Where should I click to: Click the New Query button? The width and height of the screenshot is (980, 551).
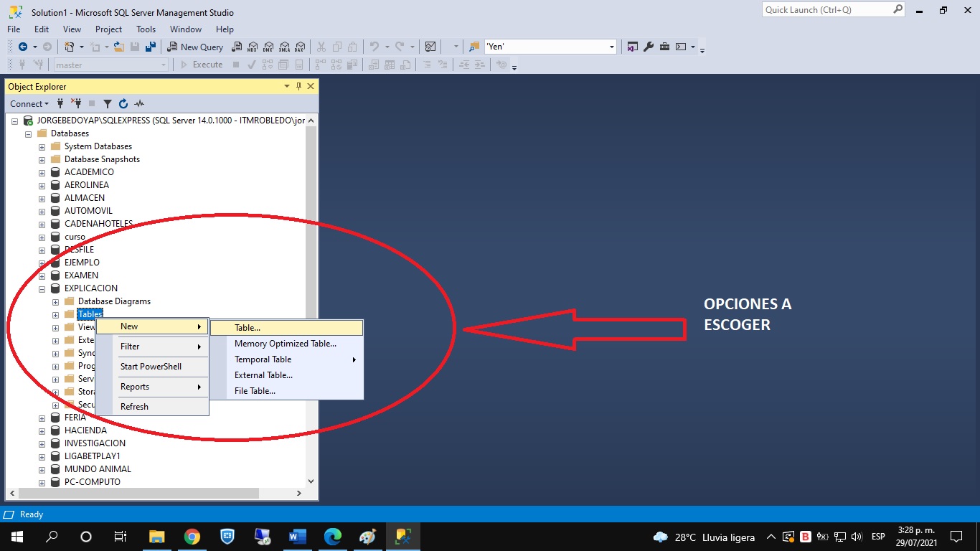point(195,47)
